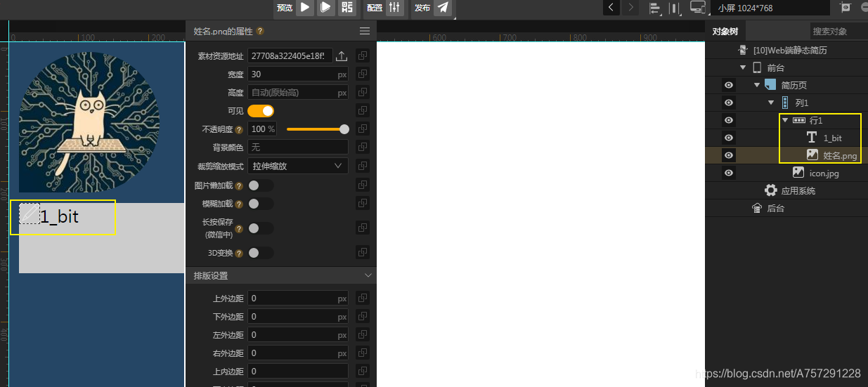Enable the 模糊加载 switch

[x=260, y=204]
